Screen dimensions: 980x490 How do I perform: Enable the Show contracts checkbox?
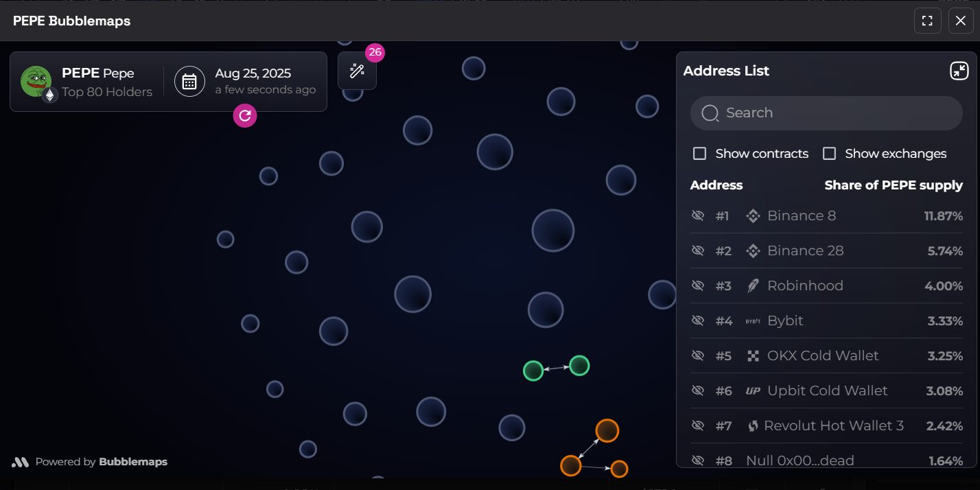coord(699,154)
